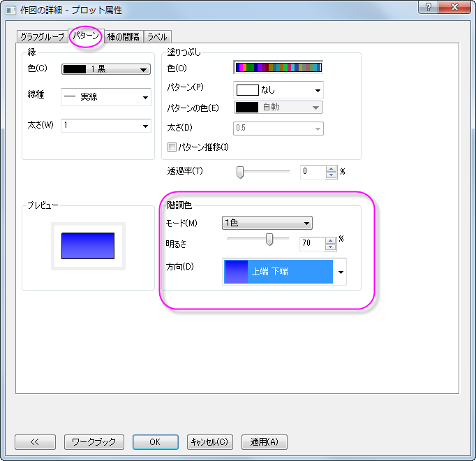Screen dimensions: 476x461
Task: Open the border 太さ dropdown
Action: 106,126
